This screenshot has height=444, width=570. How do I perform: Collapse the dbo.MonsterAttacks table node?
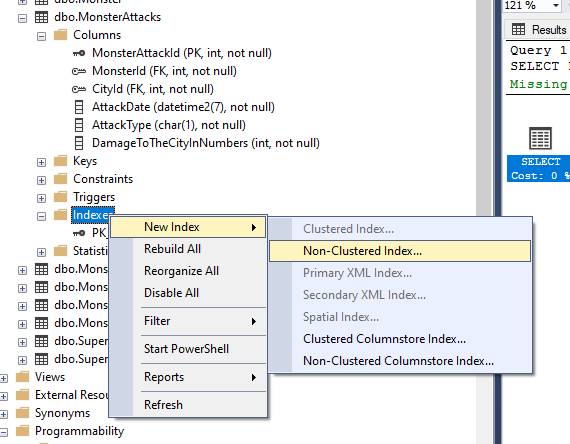[23, 18]
